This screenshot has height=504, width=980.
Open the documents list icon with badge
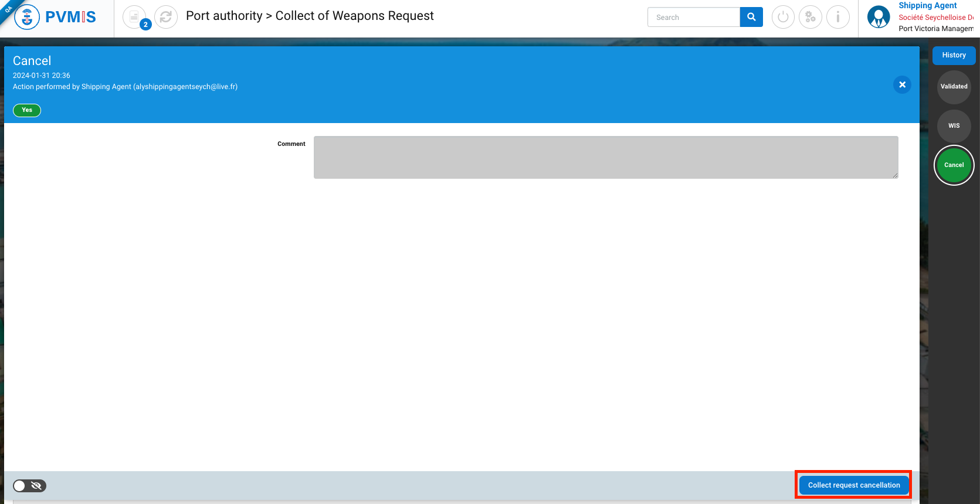[x=135, y=17]
